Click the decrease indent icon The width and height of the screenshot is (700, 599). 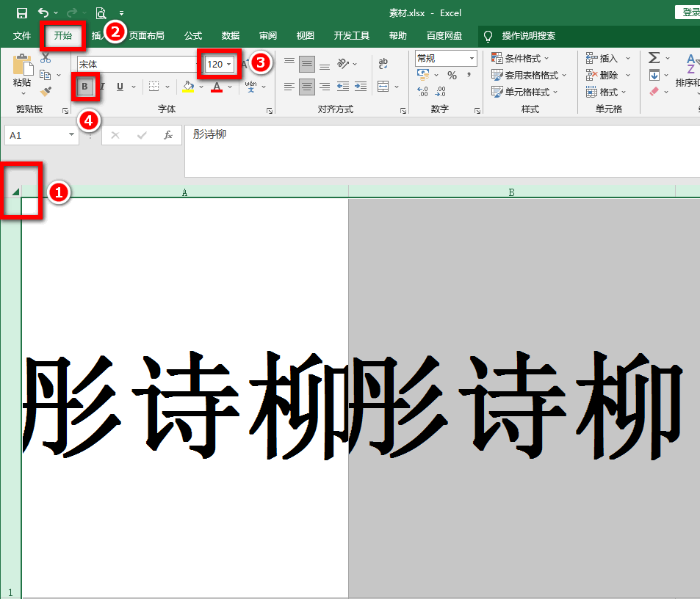point(343,87)
